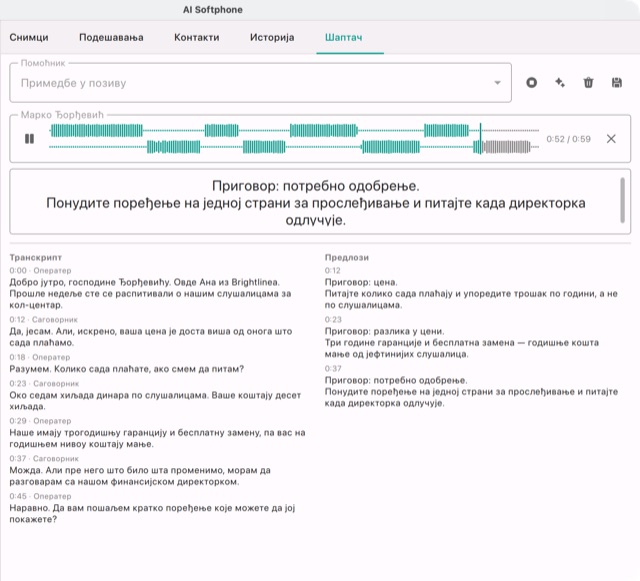640x581 pixels.
Task: Open the Снимци tab
Action: point(29,38)
